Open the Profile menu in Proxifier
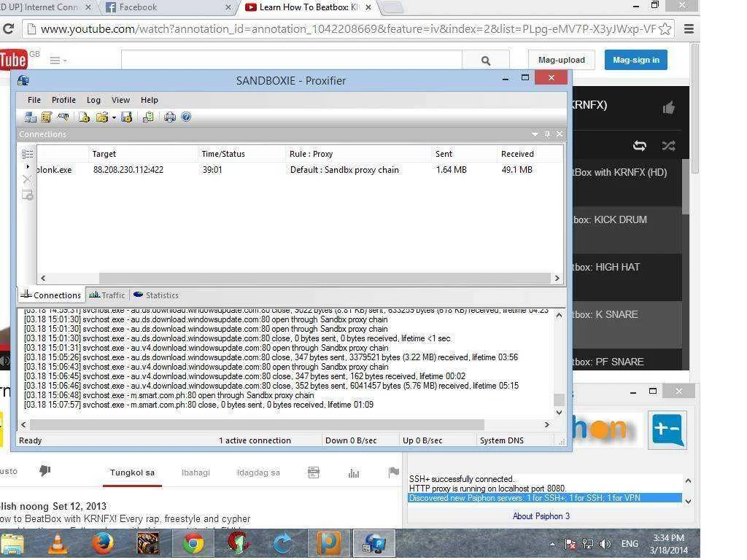The width and height of the screenshot is (747, 560). coord(64,100)
